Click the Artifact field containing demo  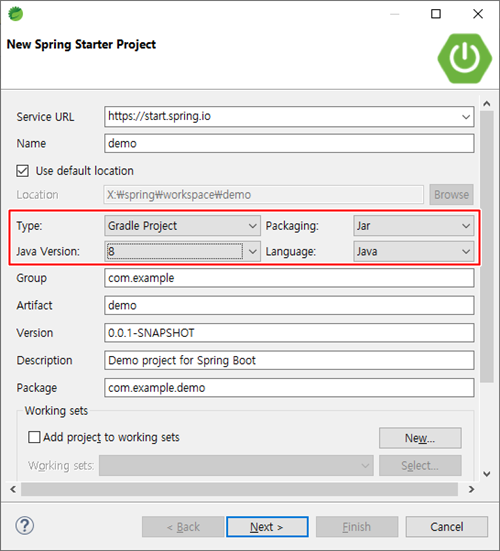[289, 305]
